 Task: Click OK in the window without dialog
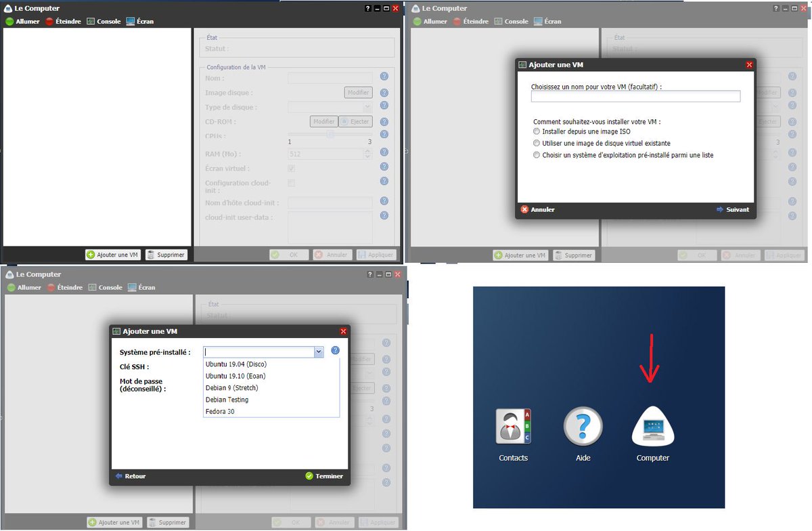click(x=289, y=255)
